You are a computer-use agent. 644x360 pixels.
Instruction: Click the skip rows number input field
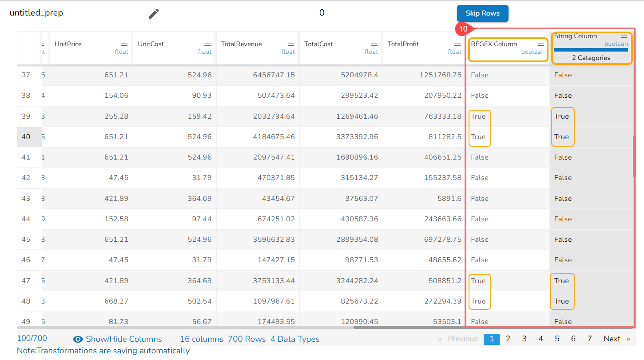click(386, 13)
